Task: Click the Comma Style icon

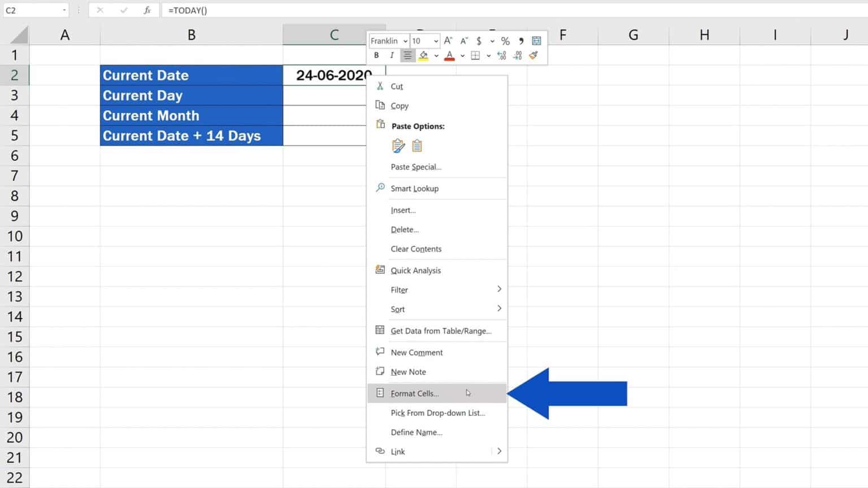Action: pyautogui.click(x=521, y=41)
